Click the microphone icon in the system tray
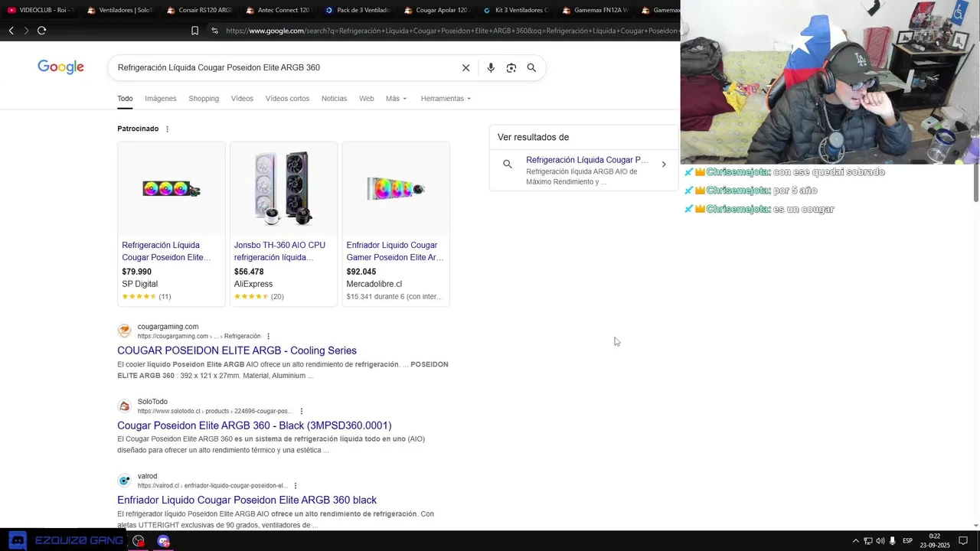The image size is (980, 551). (892, 540)
